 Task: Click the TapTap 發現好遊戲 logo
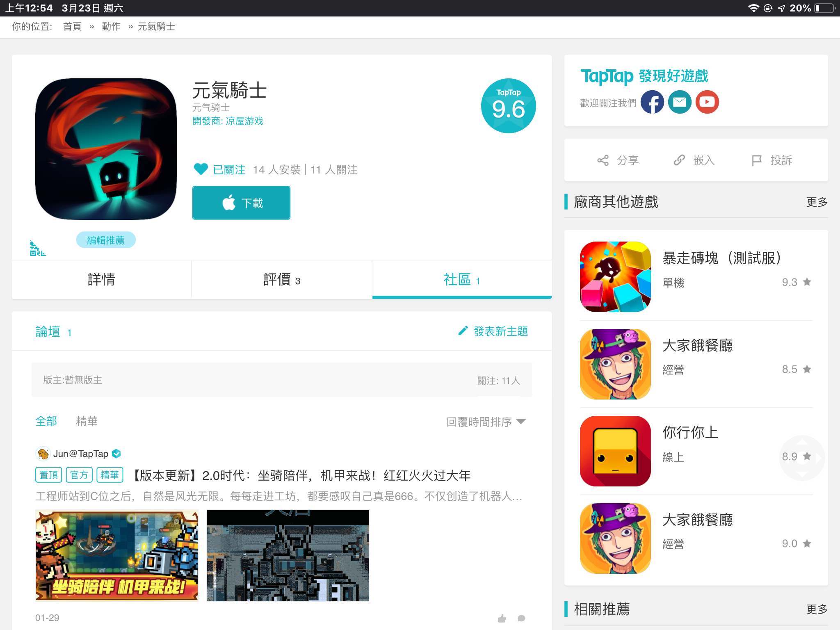pyautogui.click(x=644, y=76)
